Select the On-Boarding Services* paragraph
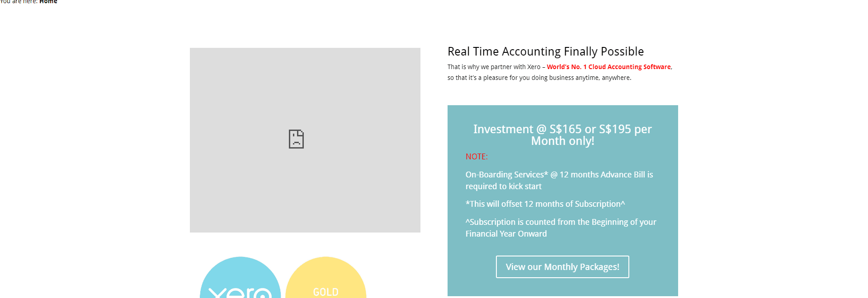868x298 pixels. 559,180
